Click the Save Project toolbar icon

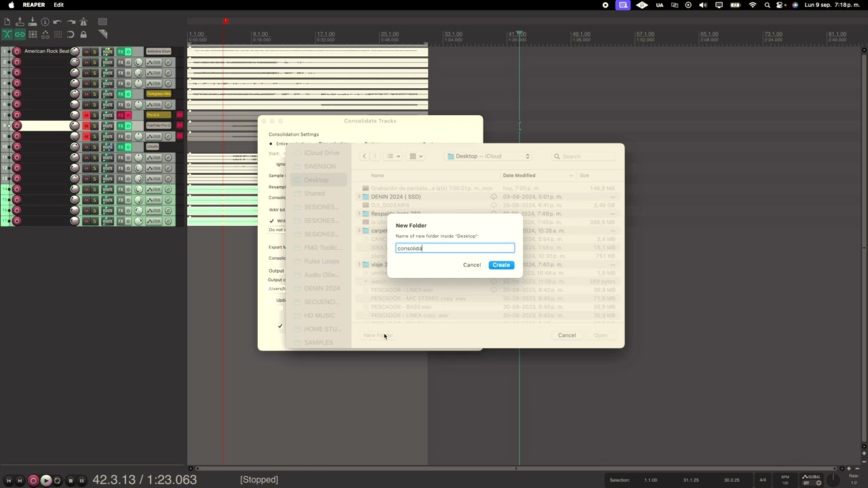[33, 22]
